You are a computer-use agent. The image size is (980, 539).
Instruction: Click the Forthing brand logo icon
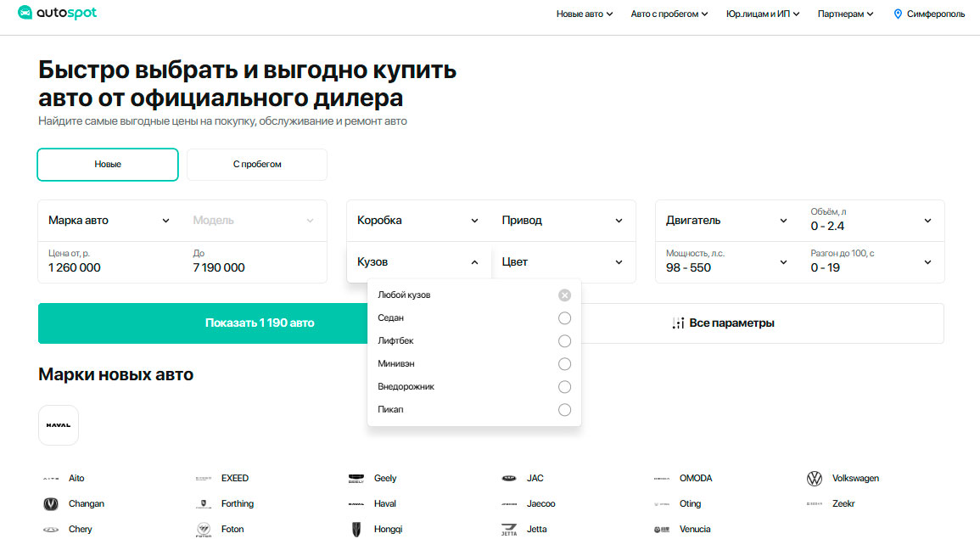[x=203, y=504]
